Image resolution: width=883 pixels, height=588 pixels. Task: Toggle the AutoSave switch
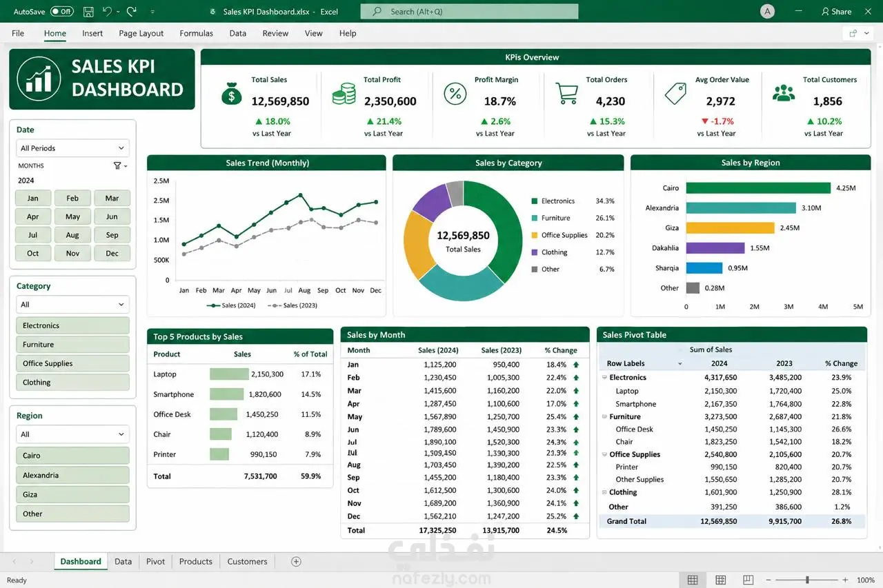click(62, 12)
